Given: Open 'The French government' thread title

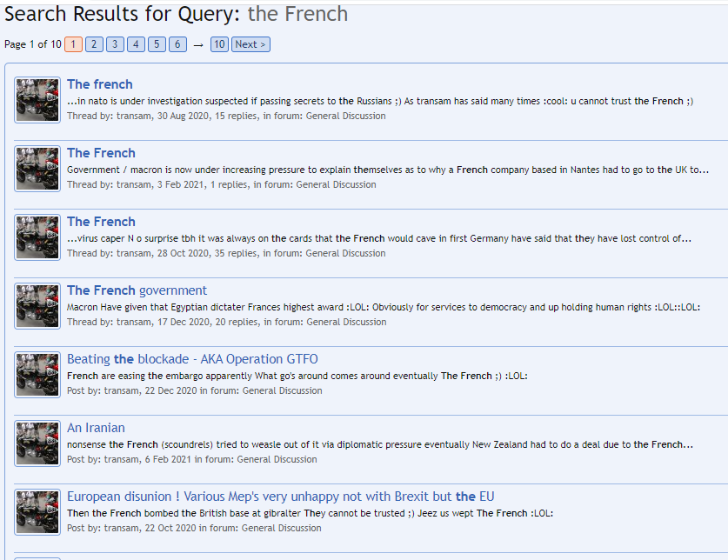Looking at the screenshot, I should click(137, 290).
